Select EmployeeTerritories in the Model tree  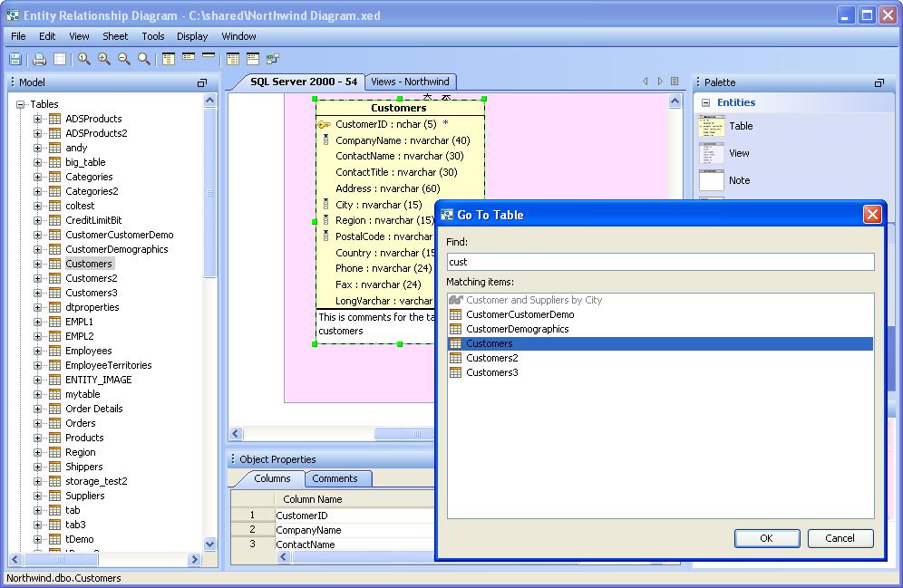point(108,365)
